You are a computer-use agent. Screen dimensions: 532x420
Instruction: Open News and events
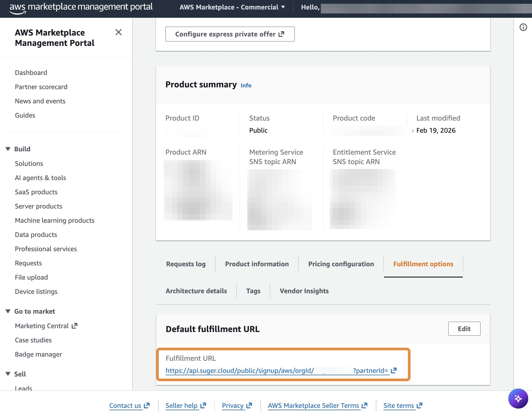pyautogui.click(x=40, y=101)
